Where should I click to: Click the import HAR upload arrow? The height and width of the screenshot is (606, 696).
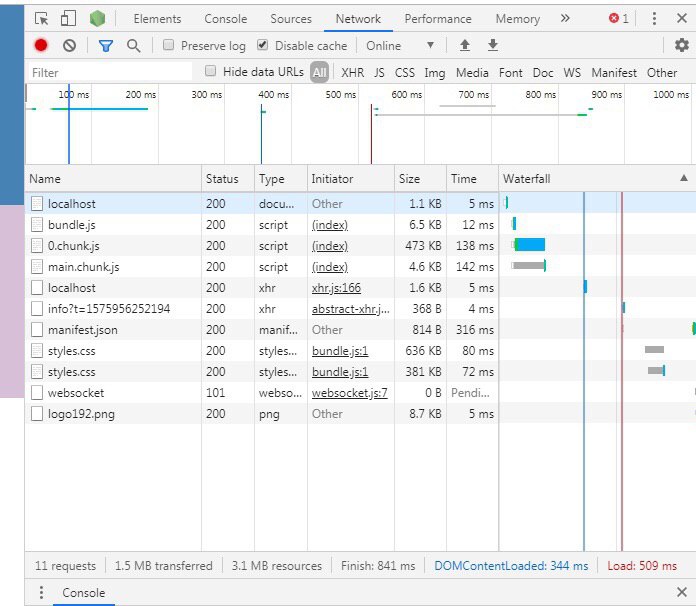tap(464, 46)
